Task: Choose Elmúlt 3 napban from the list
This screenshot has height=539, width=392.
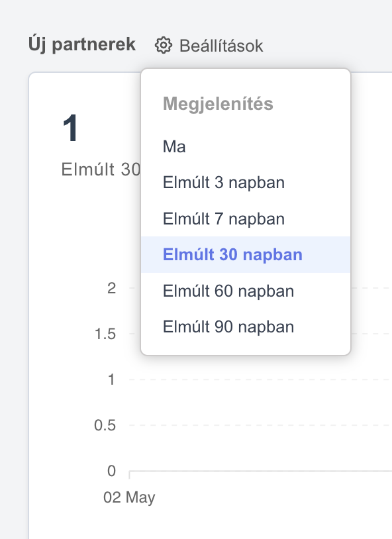Action: [x=246, y=183]
